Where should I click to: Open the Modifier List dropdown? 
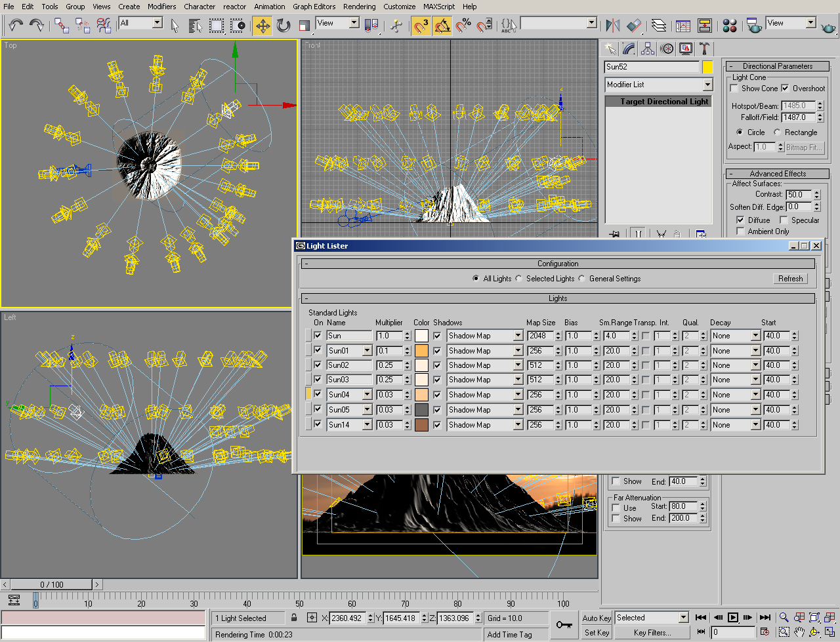[659, 85]
